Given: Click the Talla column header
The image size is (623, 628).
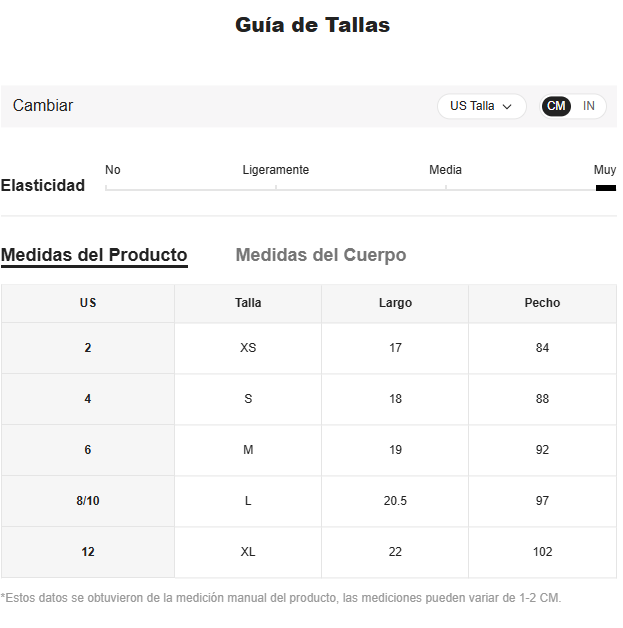Looking at the screenshot, I should 248,303.
